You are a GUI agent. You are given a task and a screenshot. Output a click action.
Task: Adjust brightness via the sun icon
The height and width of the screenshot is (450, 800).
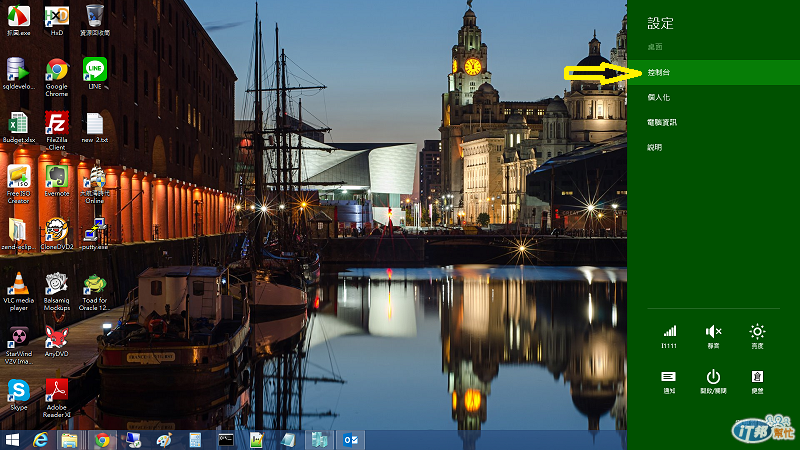point(757,332)
